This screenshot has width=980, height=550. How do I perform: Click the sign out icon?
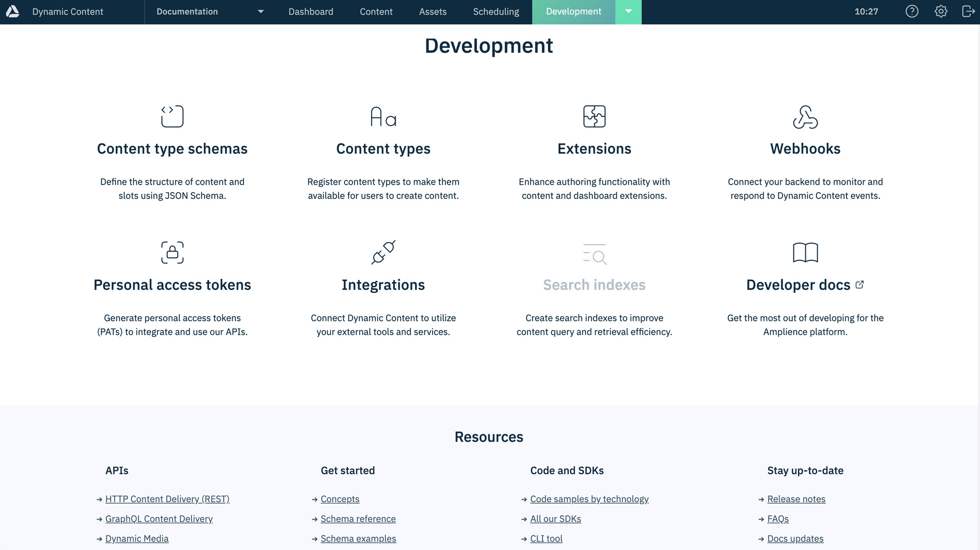coord(969,11)
